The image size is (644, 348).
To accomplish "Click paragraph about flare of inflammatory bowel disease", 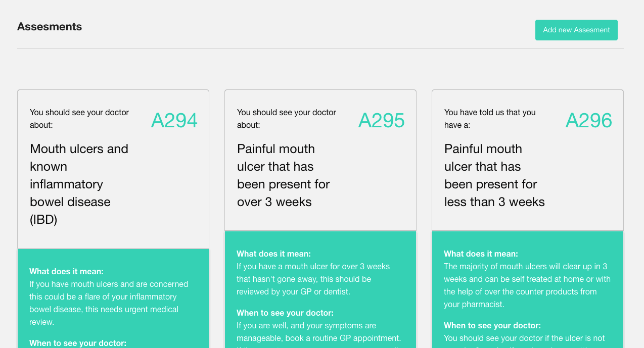I will 109,303.
